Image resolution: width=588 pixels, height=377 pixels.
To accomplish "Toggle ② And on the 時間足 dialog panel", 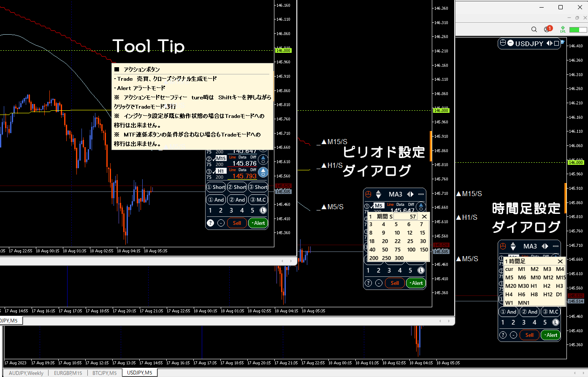I will tap(529, 311).
